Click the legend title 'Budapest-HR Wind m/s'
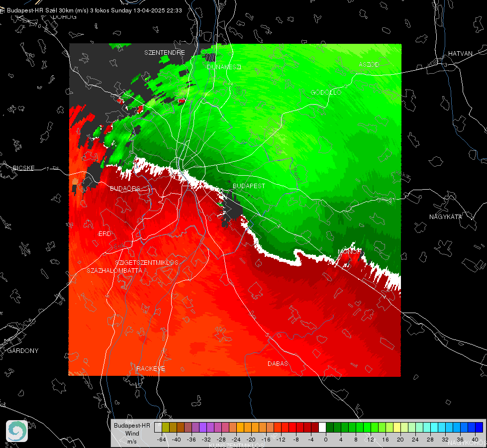487x448 pixels. 132,434
